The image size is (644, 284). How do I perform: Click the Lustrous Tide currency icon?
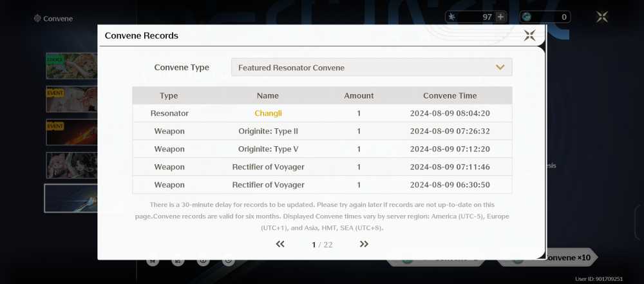click(x=527, y=17)
